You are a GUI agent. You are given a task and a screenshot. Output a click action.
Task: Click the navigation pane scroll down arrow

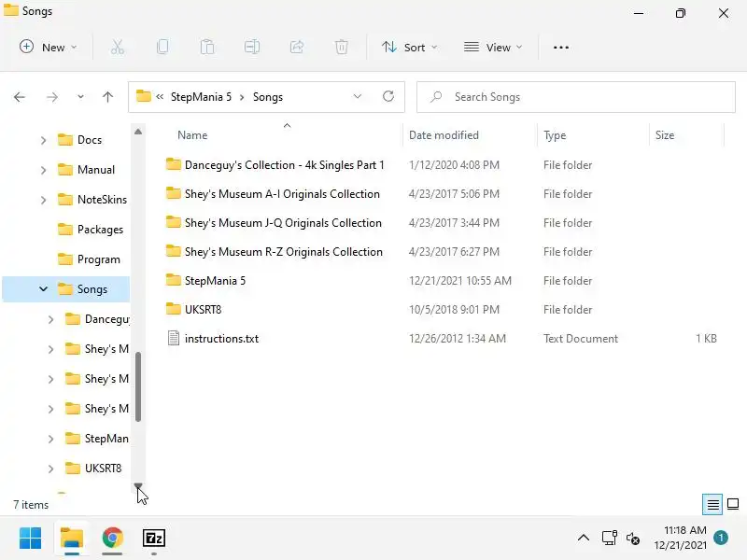click(x=138, y=486)
